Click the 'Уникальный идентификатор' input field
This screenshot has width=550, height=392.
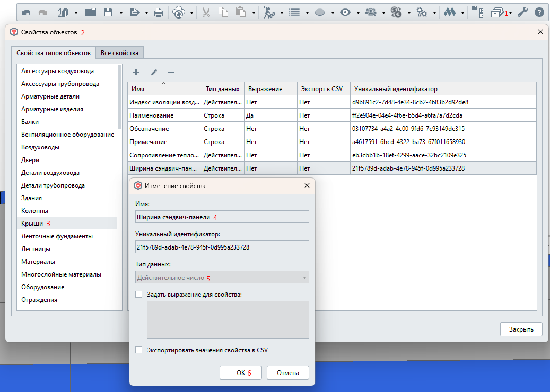click(x=222, y=247)
